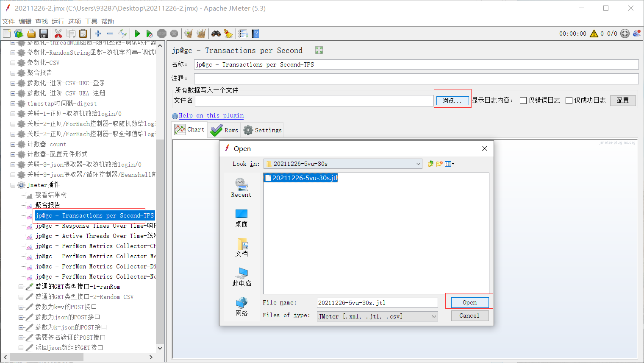The height and width of the screenshot is (363, 644).
Task: Go to 此电脑 in the Open dialog sidebar
Action: point(241,277)
